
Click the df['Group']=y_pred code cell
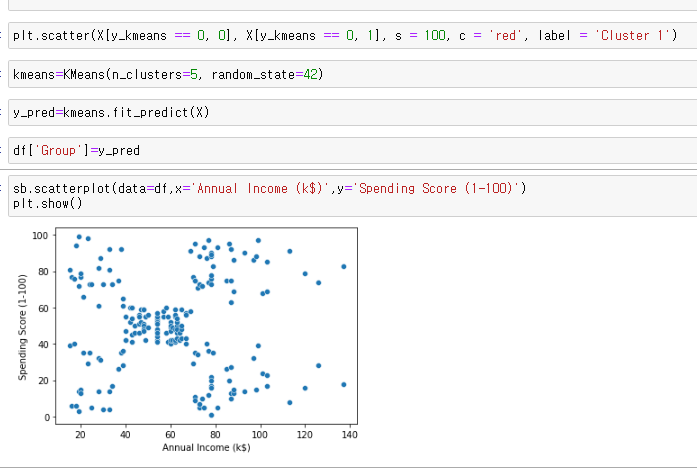pos(353,151)
